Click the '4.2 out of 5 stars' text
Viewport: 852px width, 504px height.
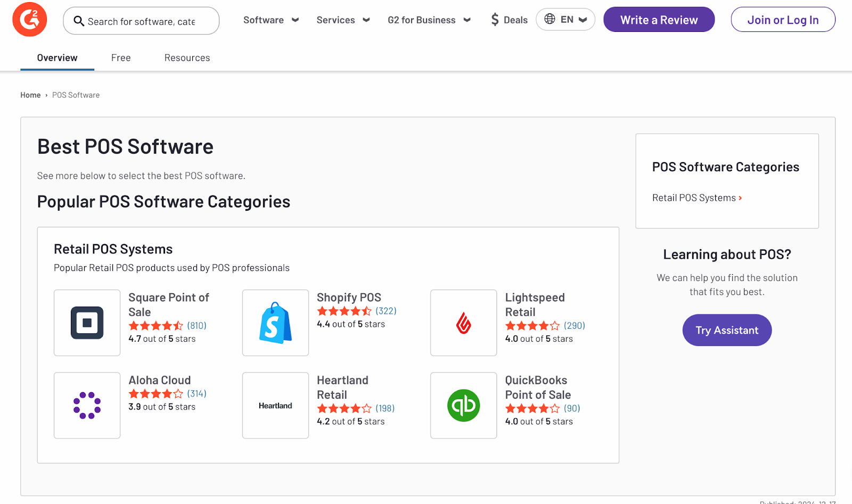coord(350,422)
